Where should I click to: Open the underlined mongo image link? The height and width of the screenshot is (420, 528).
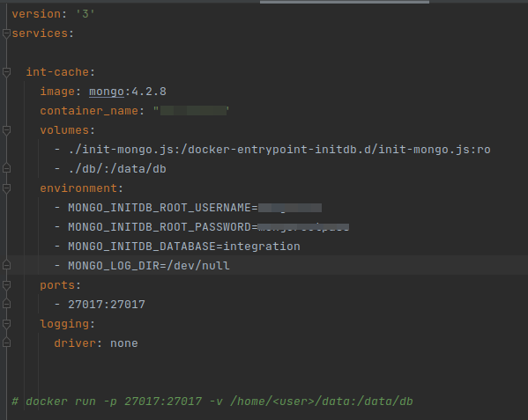click(107, 92)
